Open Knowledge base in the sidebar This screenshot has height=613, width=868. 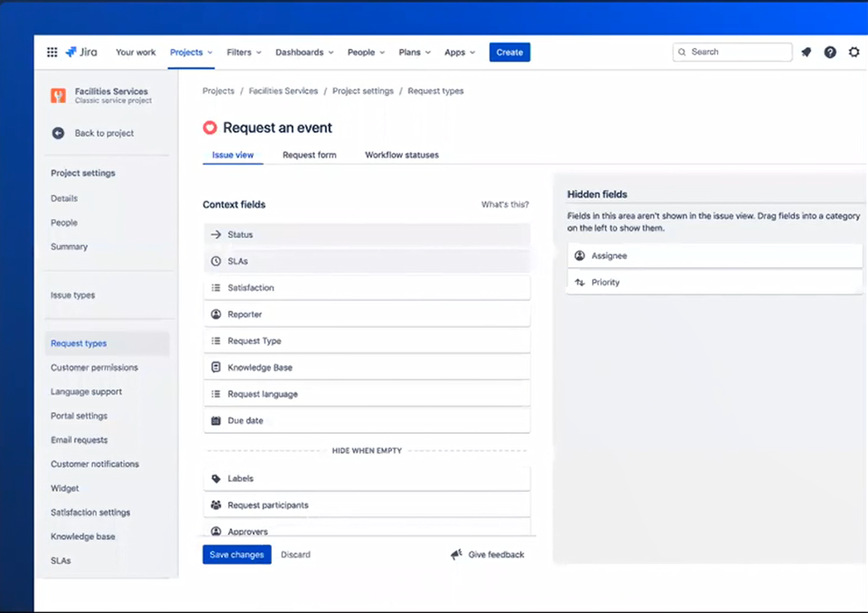point(83,537)
